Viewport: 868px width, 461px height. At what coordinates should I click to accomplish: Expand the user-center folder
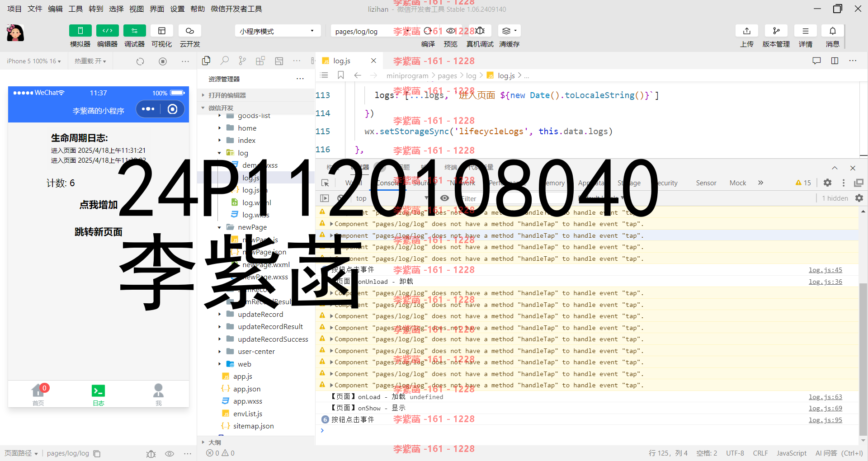256,352
